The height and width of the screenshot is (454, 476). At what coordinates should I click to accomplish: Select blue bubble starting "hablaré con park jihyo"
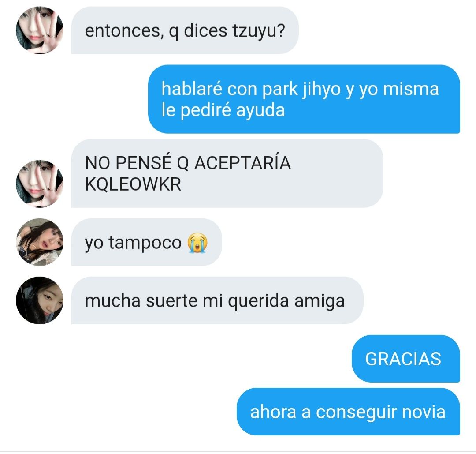coord(304,99)
